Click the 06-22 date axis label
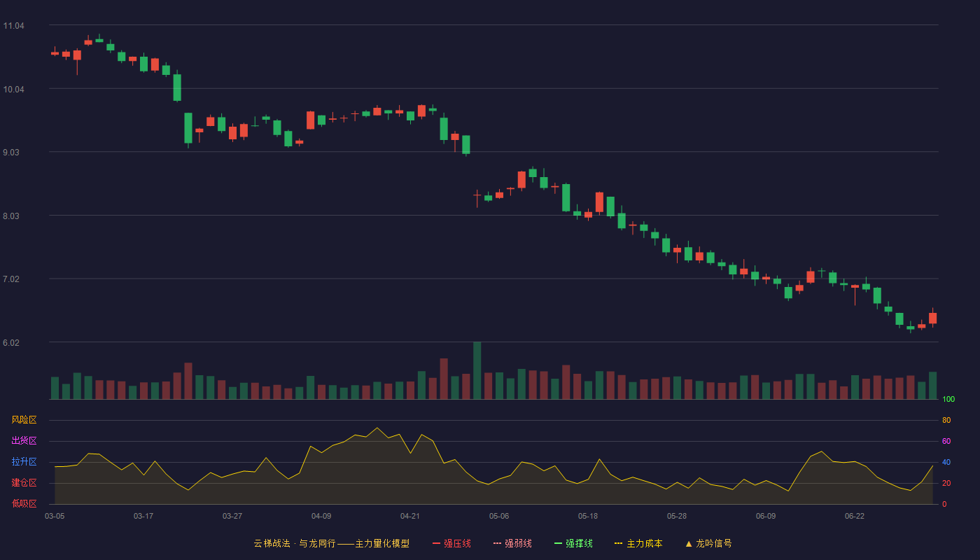Viewport: 980px width, 560px height. click(855, 516)
